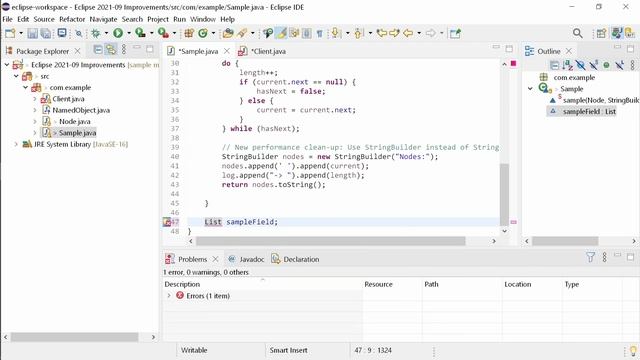Click the Debug bug icon
The width and height of the screenshot is (640, 360).
[96, 33]
